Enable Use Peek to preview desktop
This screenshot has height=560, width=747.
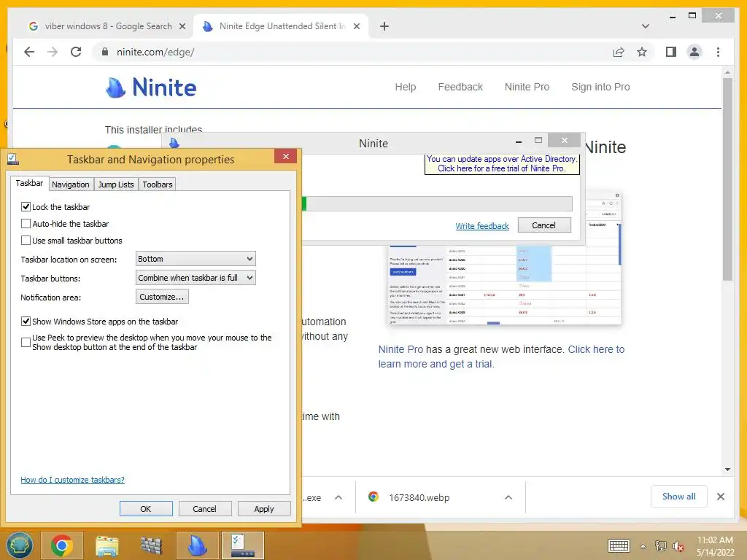point(26,342)
